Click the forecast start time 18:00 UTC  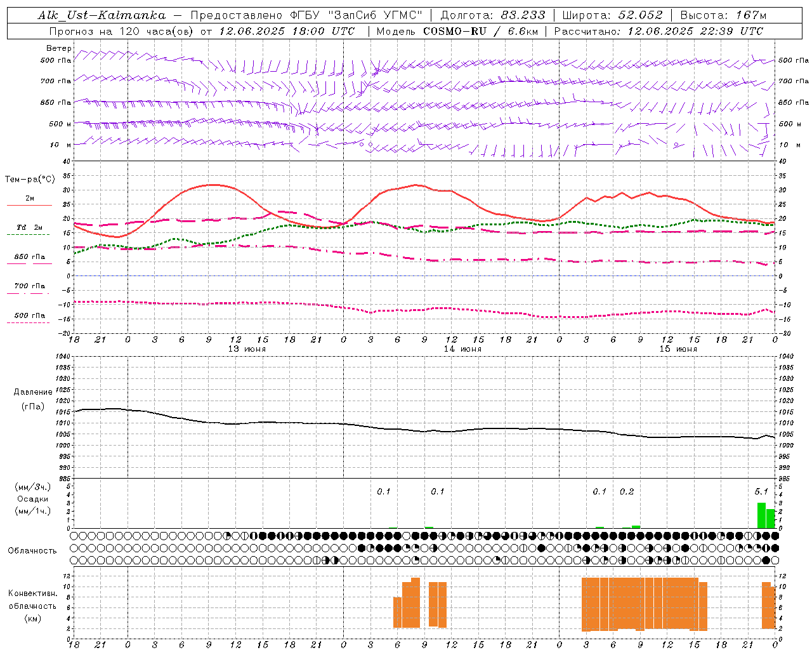pos(324,31)
